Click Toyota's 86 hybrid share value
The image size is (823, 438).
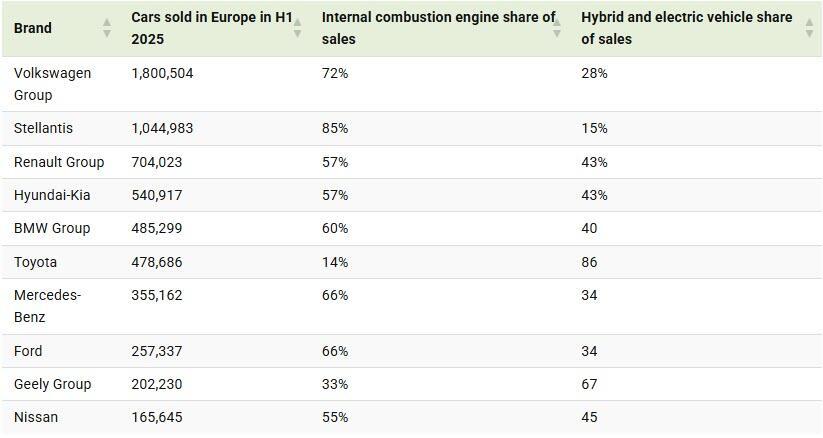pyautogui.click(x=589, y=262)
